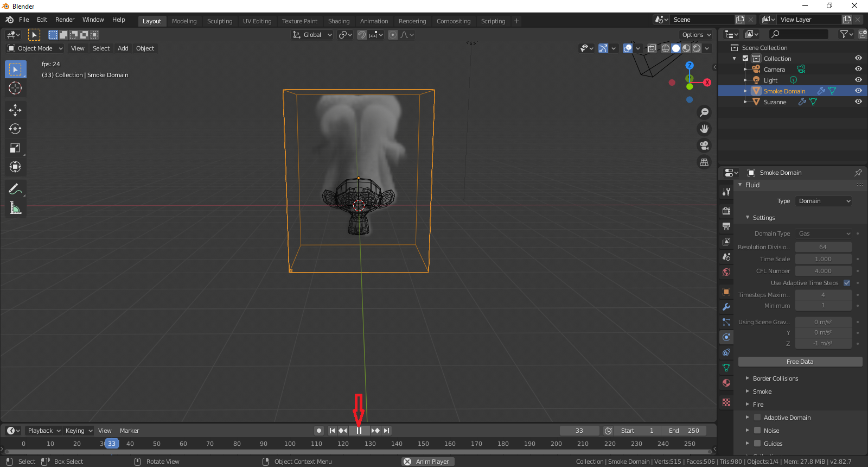The image size is (868, 467).
Task: Activate the Move tool
Action: click(x=15, y=110)
